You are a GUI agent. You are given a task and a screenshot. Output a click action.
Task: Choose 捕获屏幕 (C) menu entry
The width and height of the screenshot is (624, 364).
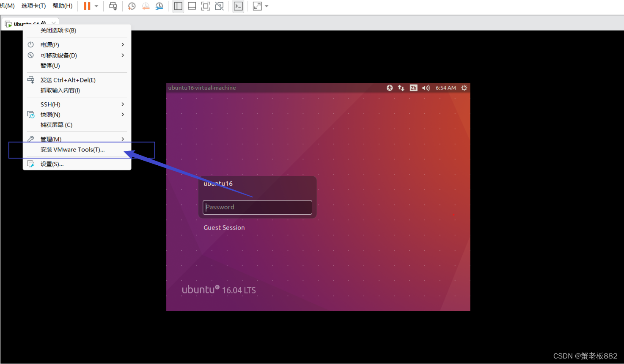[77, 125]
